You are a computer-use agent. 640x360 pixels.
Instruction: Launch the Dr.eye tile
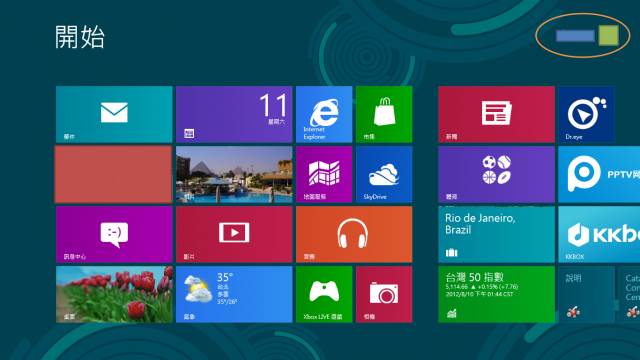click(587, 114)
